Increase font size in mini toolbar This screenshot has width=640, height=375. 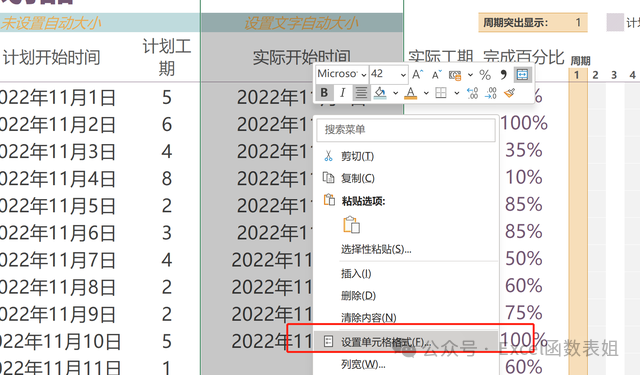(x=418, y=75)
